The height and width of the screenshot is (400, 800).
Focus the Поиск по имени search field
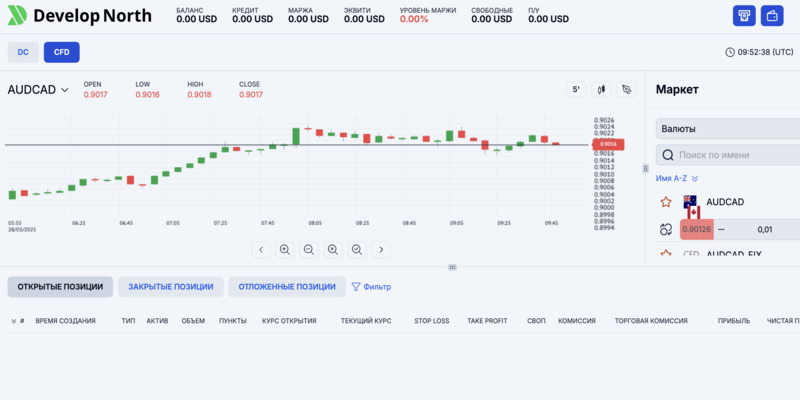tap(736, 155)
